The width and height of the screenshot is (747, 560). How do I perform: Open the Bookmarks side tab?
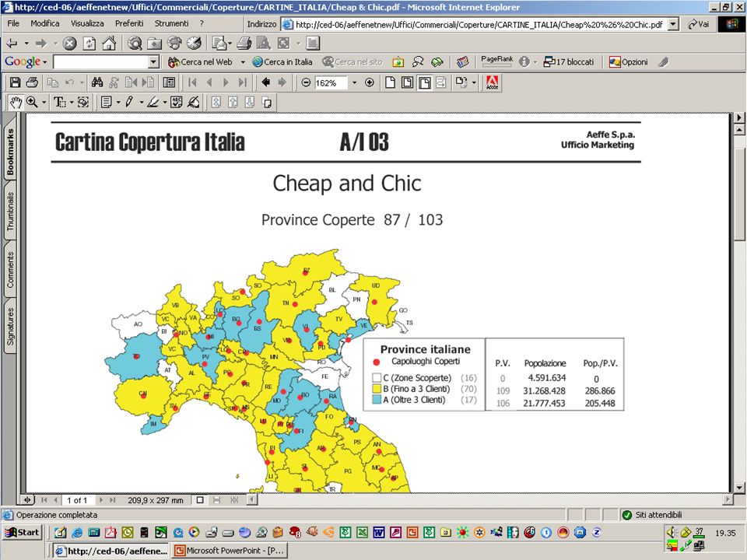[10, 152]
